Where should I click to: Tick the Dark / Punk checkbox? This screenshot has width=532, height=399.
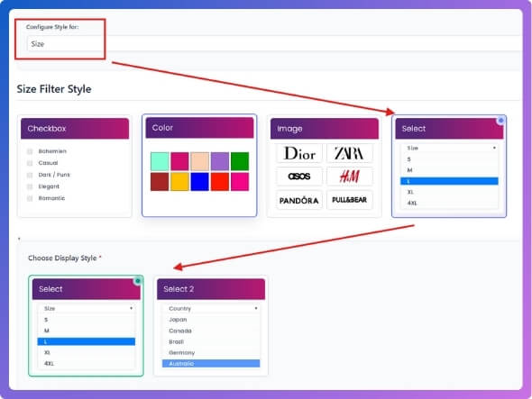(x=30, y=175)
